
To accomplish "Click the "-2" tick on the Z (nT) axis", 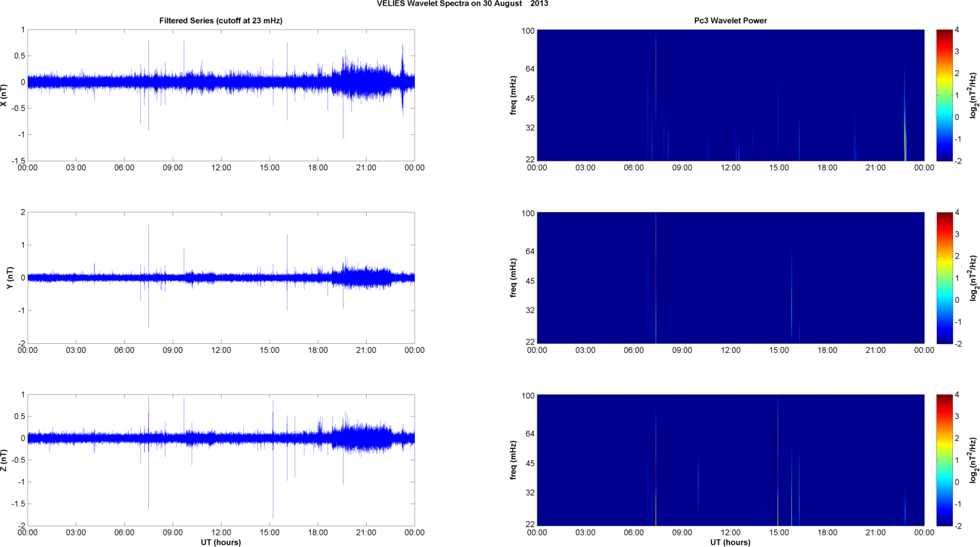I will pyautogui.click(x=21, y=526).
